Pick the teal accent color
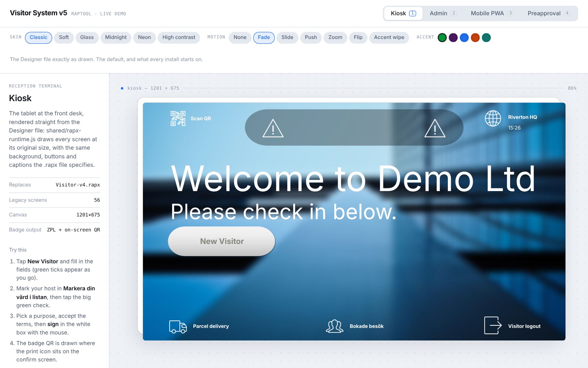588x368 pixels. [x=486, y=38]
